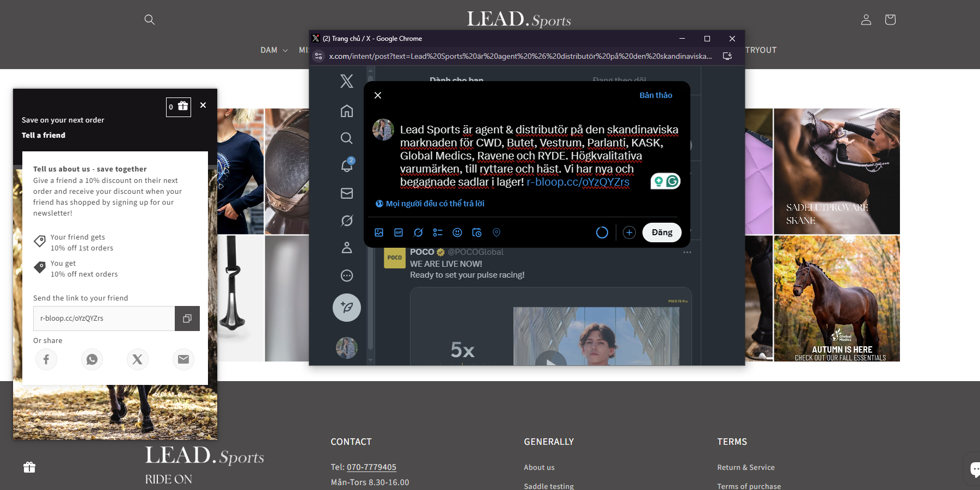Share referral link on Facebook
The height and width of the screenshot is (490, 980).
(46, 359)
